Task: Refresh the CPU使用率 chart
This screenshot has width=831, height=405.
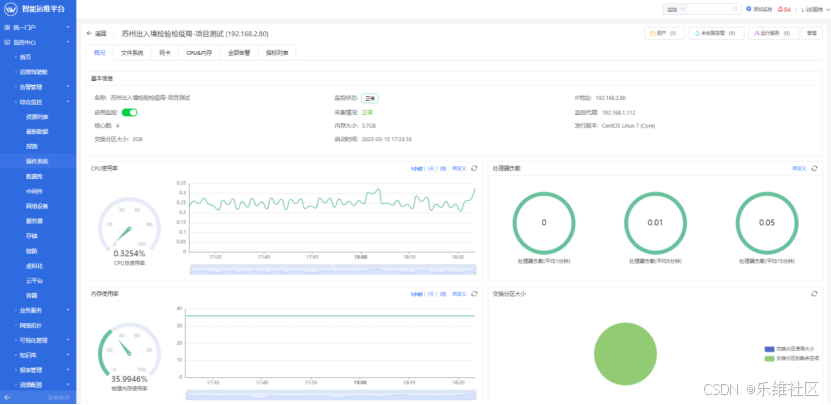Action: pos(474,168)
